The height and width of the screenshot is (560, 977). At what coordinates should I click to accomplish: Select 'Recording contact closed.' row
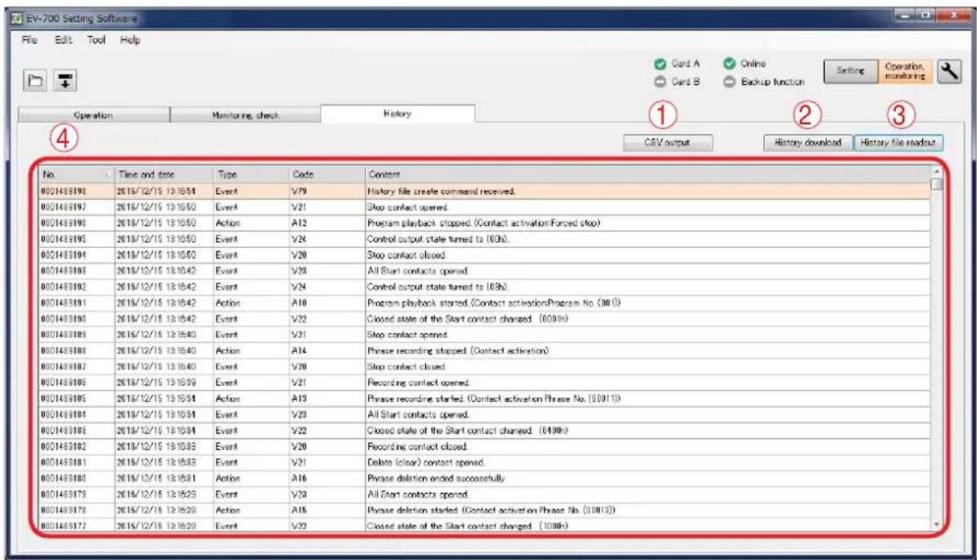point(485,447)
